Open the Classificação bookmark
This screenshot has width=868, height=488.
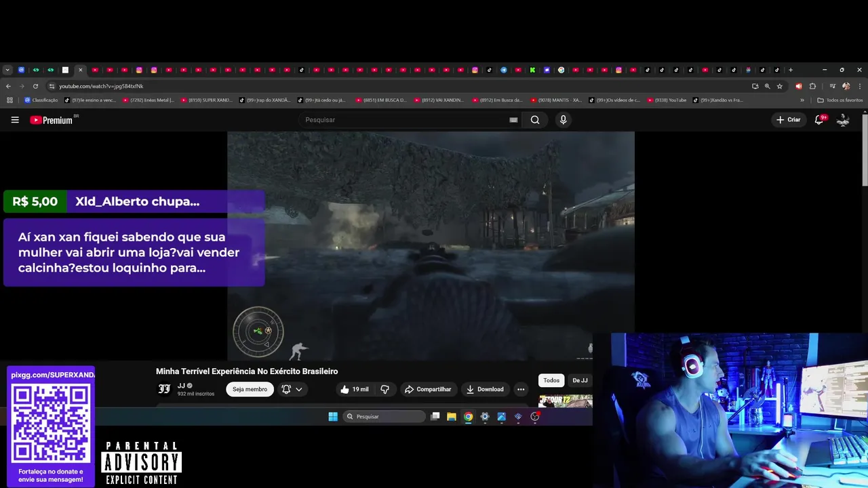[x=41, y=100]
